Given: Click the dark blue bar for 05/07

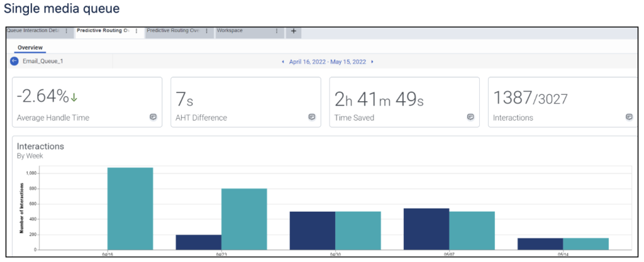Looking at the screenshot, I should [x=426, y=229].
